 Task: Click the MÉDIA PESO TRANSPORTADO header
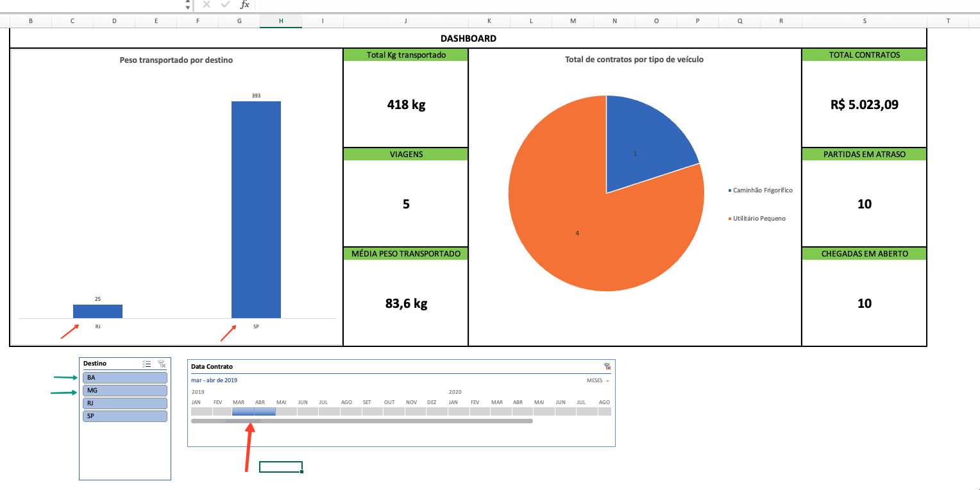click(406, 254)
